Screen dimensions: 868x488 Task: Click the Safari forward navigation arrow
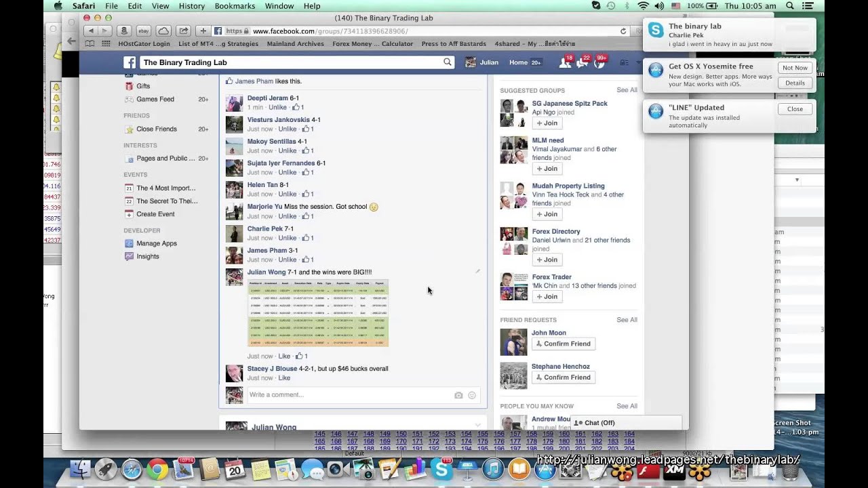[x=106, y=31]
